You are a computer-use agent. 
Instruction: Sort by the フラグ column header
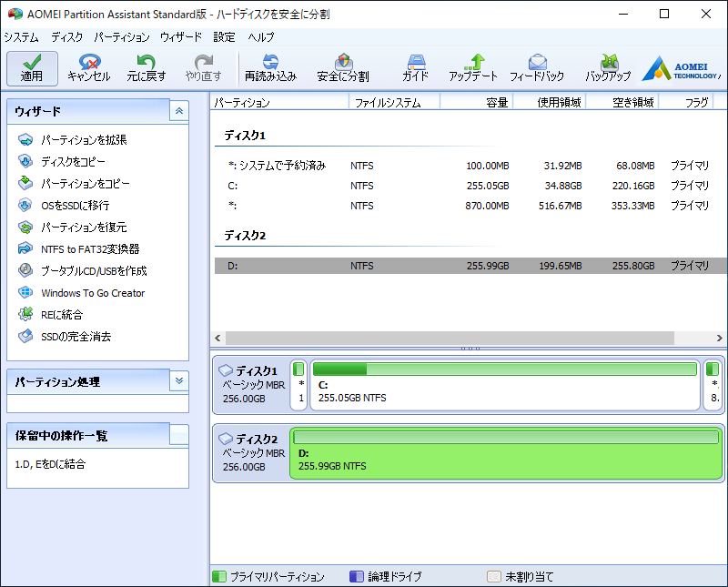(686, 102)
